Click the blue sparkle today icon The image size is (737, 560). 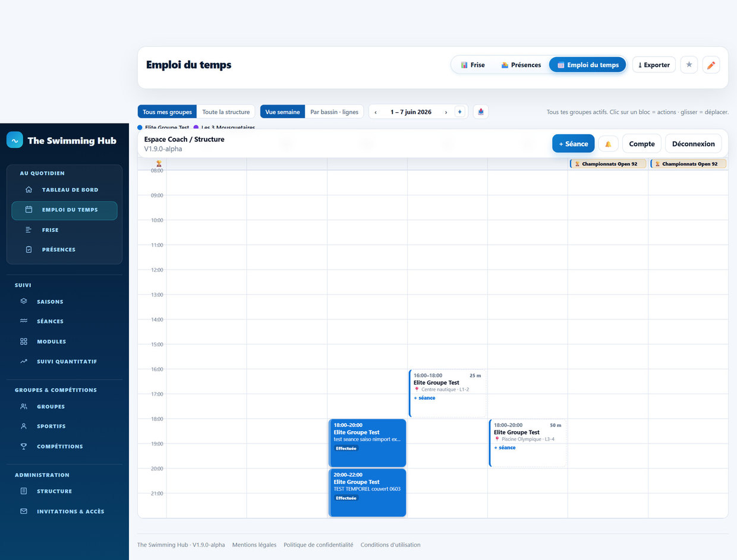(459, 112)
